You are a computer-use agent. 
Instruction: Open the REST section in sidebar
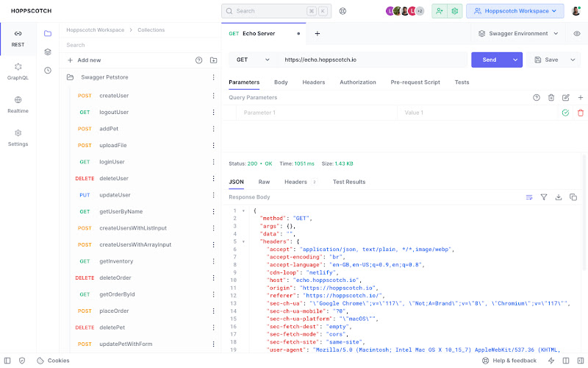tap(18, 39)
